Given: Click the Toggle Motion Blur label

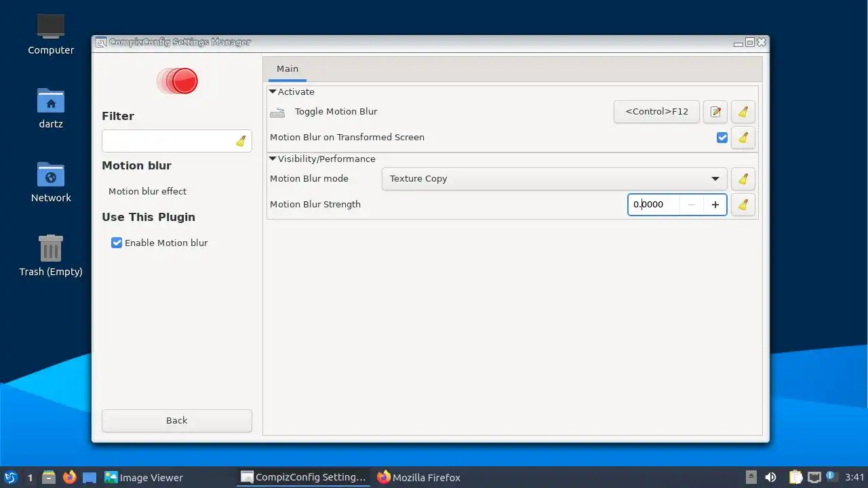Looking at the screenshot, I should (x=336, y=111).
